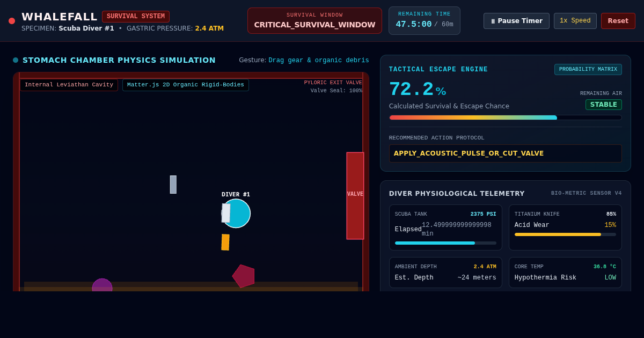
Task: Click the CRITICAL_SURVIVAL_WINDOW status box
Action: [x=314, y=21]
